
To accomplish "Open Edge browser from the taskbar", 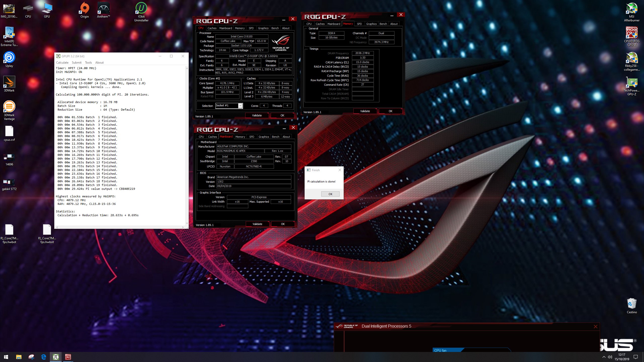I will [44, 357].
